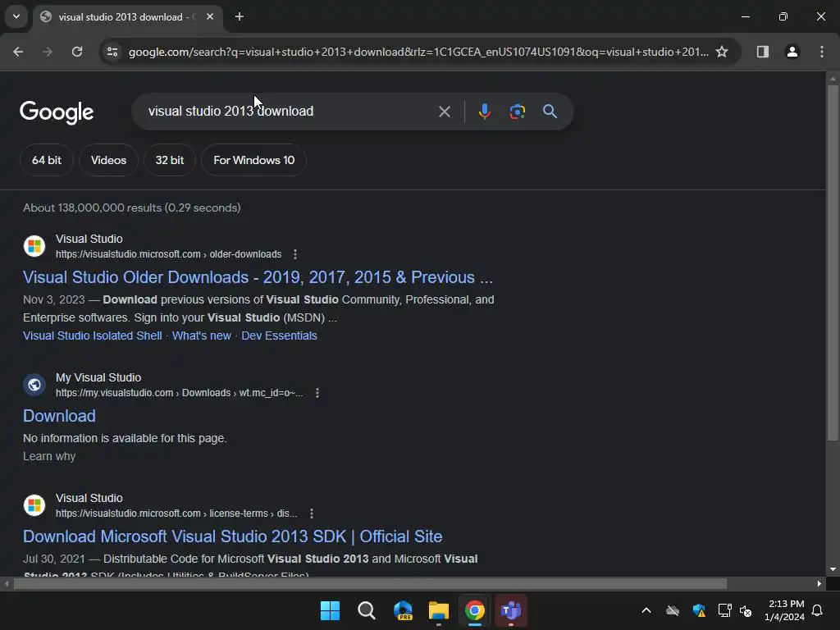Go back to the previous page
The width and height of the screenshot is (840, 630).
(x=18, y=52)
